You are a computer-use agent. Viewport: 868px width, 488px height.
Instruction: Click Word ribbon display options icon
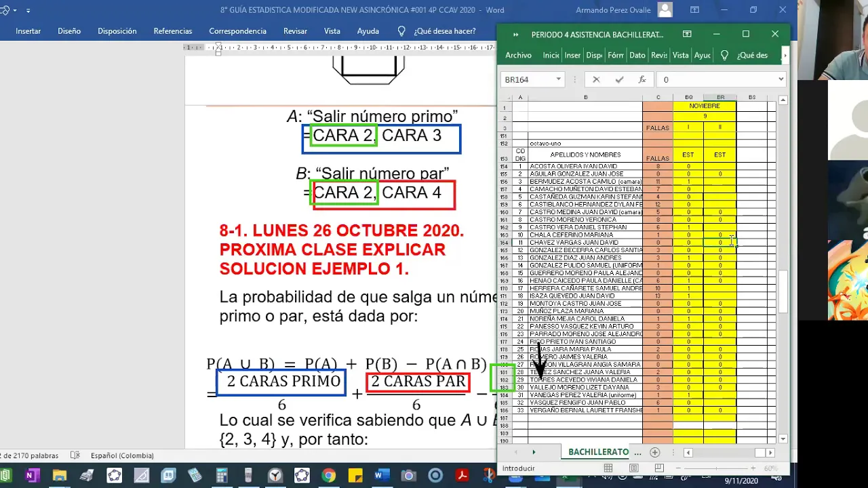point(694,10)
